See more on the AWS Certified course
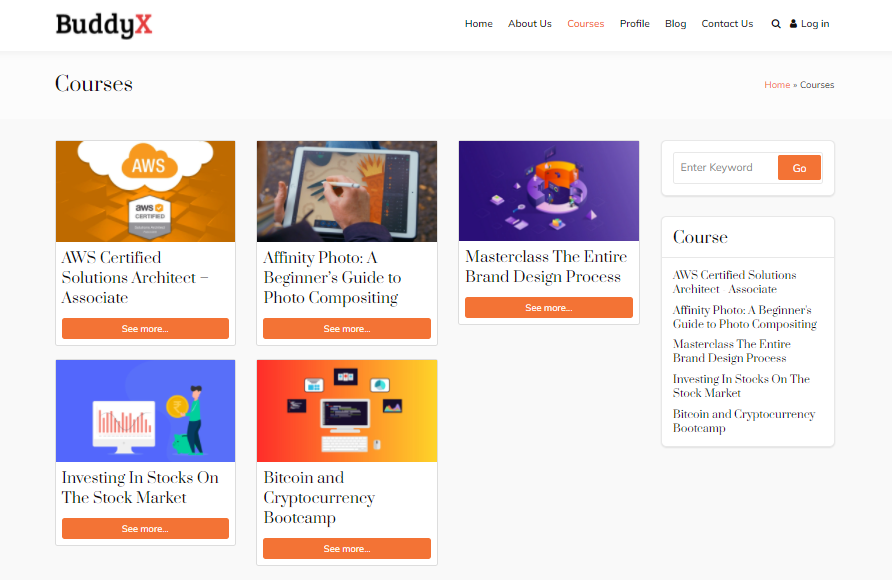The height and width of the screenshot is (580, 892). tap(145, 329)
